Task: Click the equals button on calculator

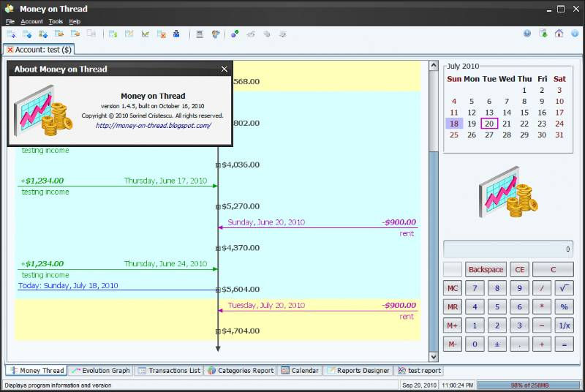Action: [x=564, y=344]
